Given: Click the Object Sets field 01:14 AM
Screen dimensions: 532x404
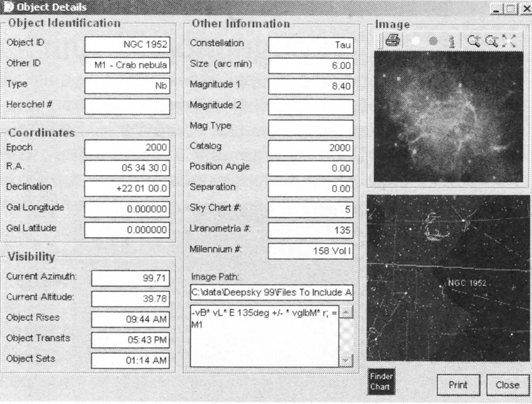Looking at the screenshot, I should pos(131,360).
